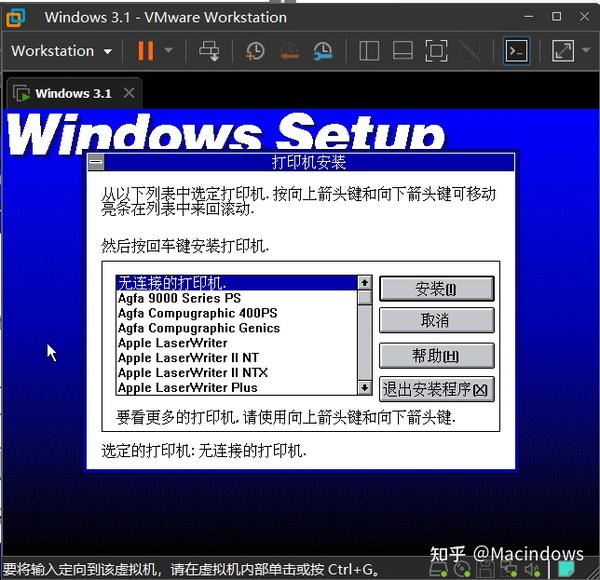
Task: Toggle the thumbnail bar view
Action: [403, 51]
